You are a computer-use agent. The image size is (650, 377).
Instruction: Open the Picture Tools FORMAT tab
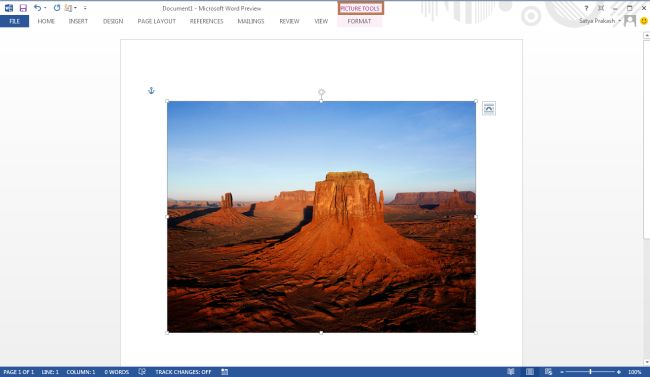pos(359,21)
